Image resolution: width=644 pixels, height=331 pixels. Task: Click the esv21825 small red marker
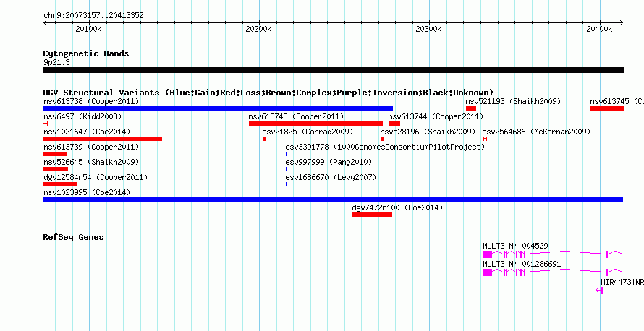264,139
